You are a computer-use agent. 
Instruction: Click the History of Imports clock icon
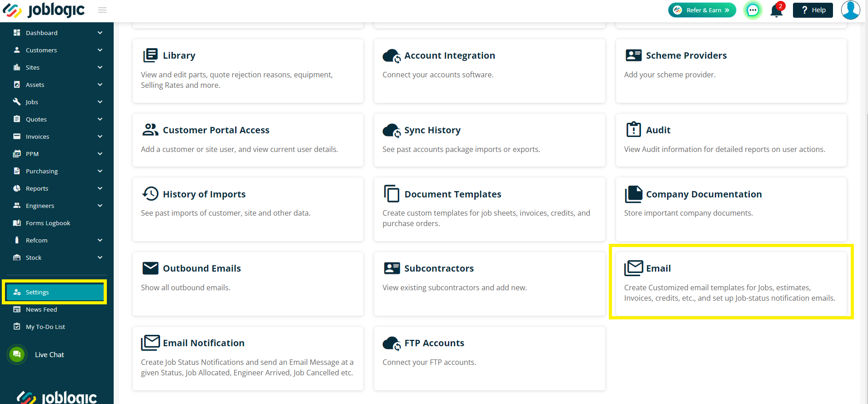[x=150, y=194]
